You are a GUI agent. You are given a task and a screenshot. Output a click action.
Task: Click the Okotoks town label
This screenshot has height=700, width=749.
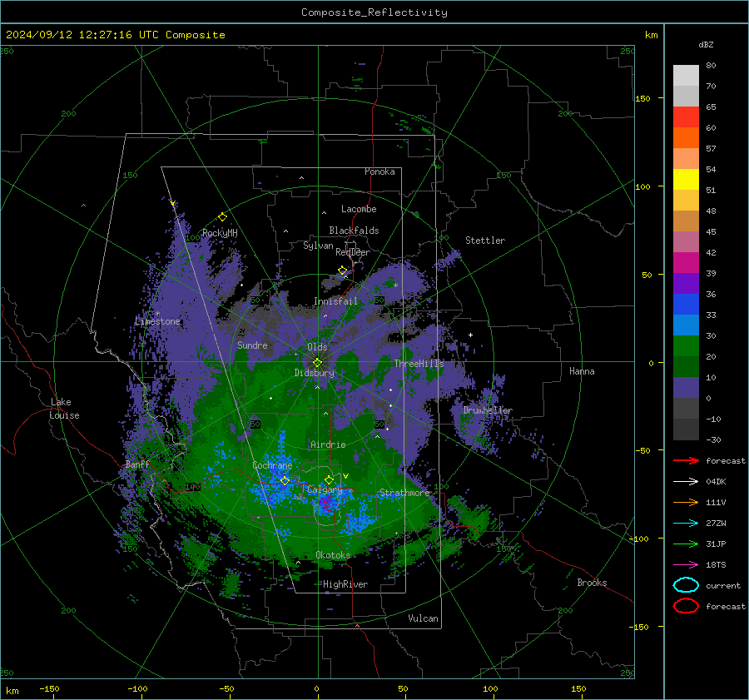click(x=333, y=555)
